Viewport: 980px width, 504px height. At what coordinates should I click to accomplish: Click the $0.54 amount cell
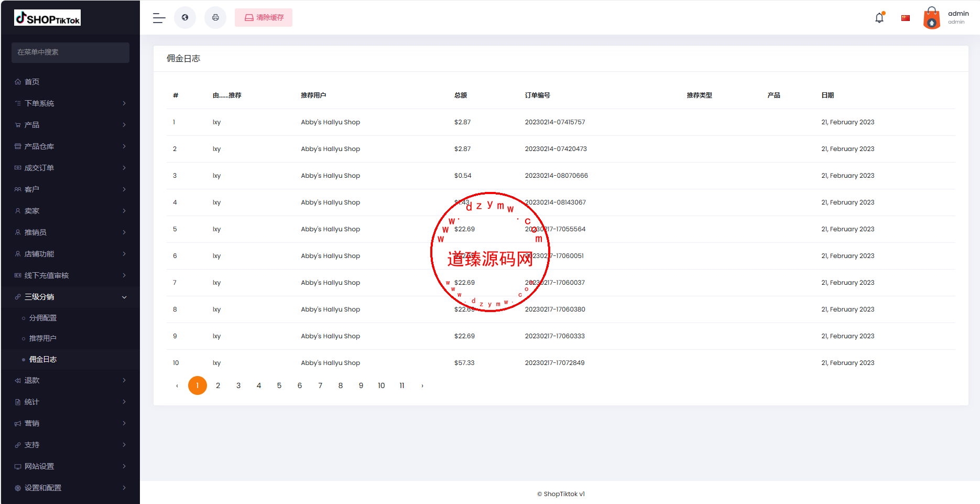[463, 176]
